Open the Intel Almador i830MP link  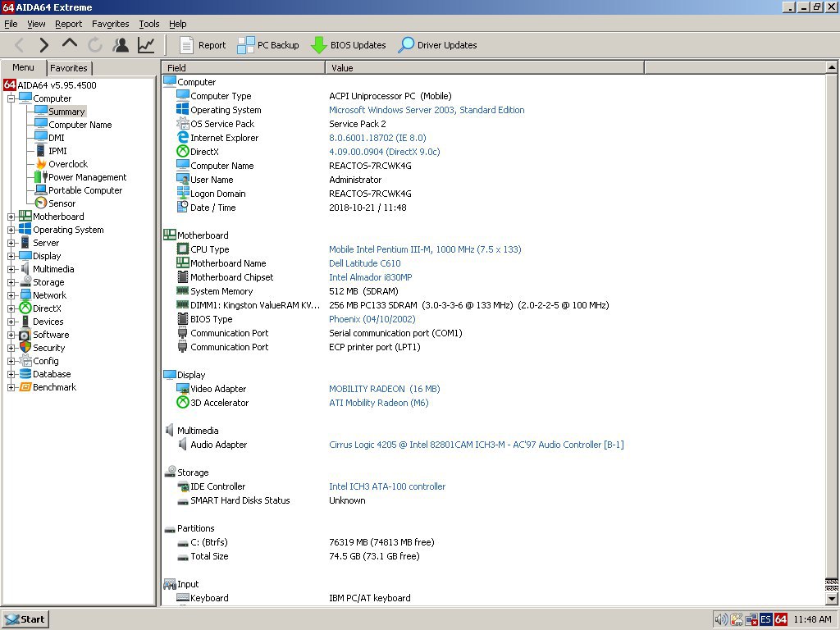click(370, 277)
